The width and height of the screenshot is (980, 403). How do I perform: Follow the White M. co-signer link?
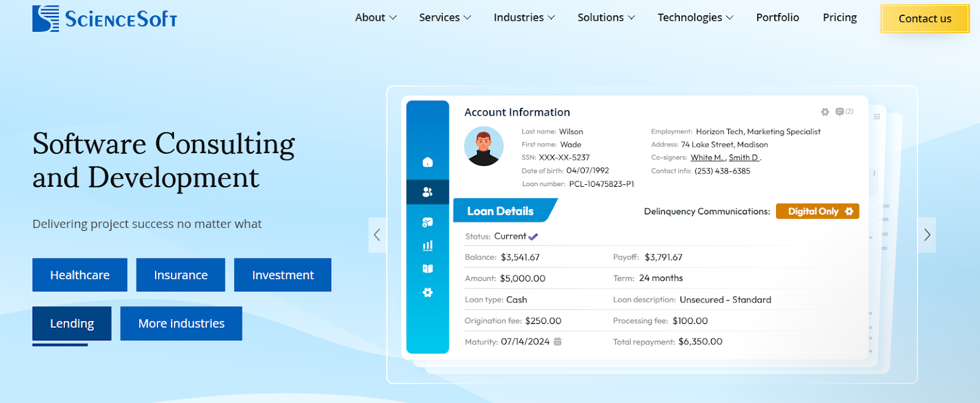(707, 158)
